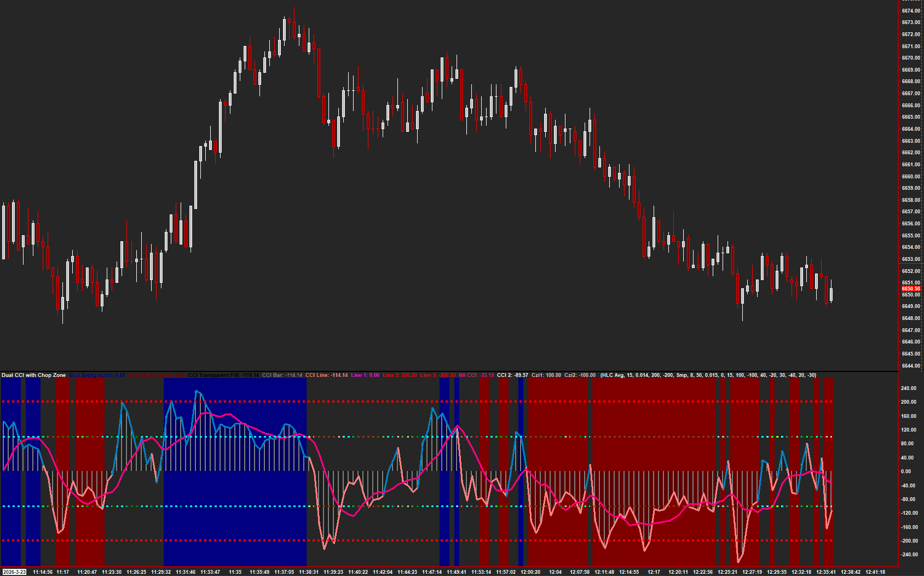Click the 'CCI Bar: -114.14' readout

[x=282, y=375]
